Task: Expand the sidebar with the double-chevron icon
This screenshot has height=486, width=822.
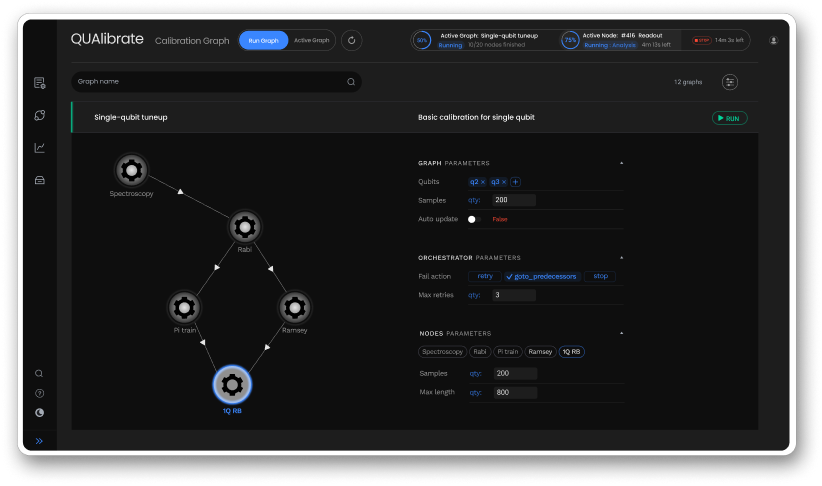Action: pos(39,440)
